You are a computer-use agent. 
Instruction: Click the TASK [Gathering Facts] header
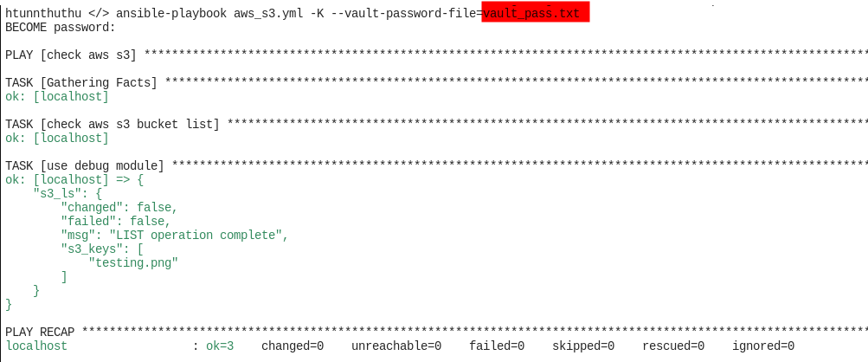pos(81,82)
